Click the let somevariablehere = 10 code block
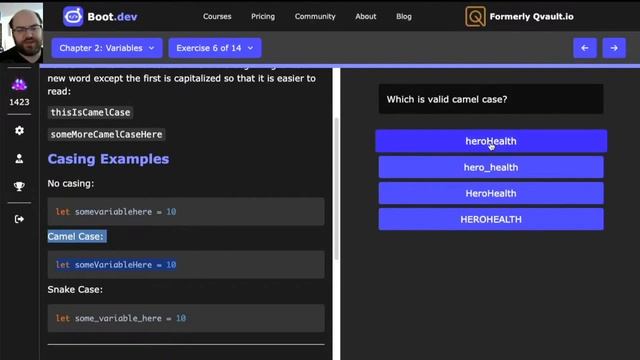The width and height of the screenshot is (640, 360). tap(186, 211)
